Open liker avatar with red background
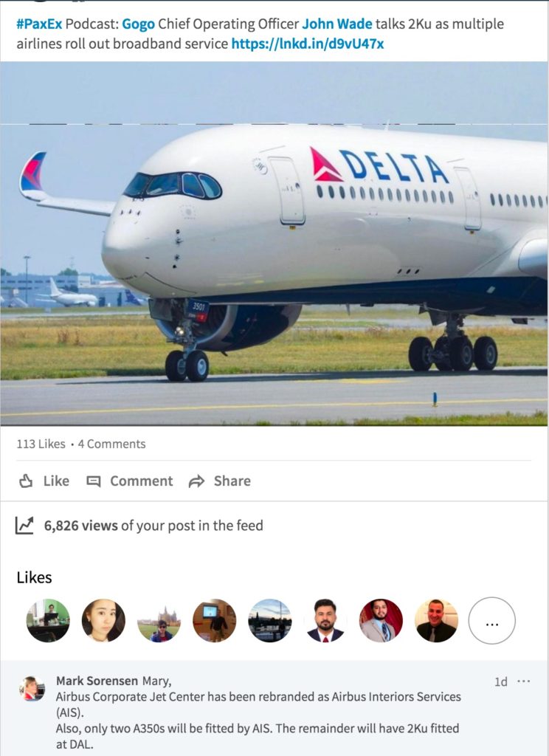 click(381, 620)
